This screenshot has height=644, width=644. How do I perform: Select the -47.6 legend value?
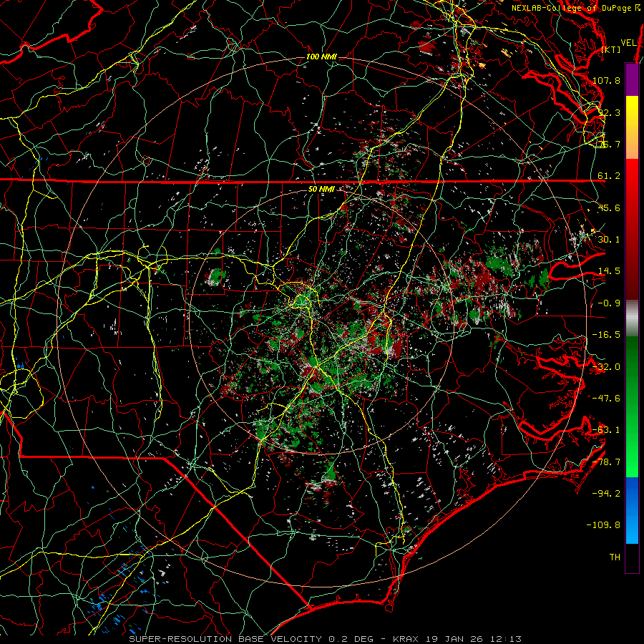click(x=606, y=399)
